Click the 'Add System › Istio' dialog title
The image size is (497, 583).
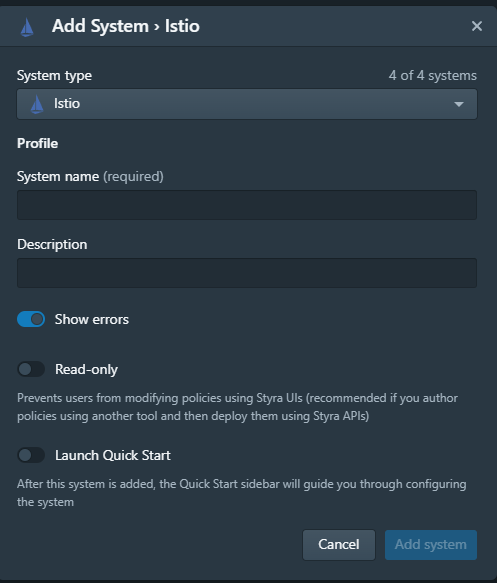coord(126,26)
